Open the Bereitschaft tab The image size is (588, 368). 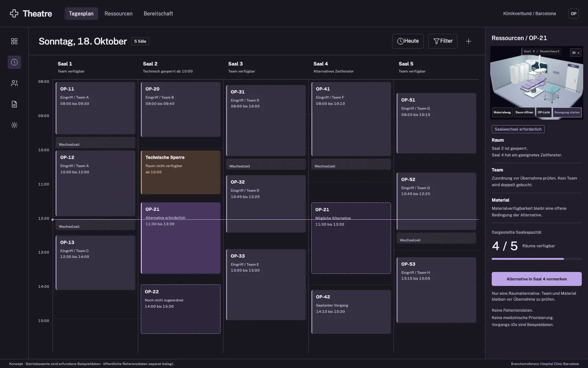(158, 14)
